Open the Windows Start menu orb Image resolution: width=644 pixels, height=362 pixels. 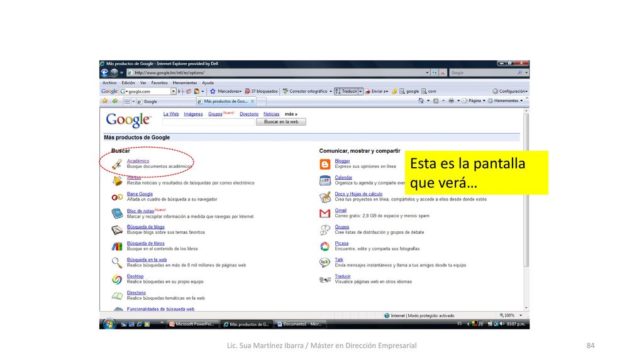(x=109, y=324)
